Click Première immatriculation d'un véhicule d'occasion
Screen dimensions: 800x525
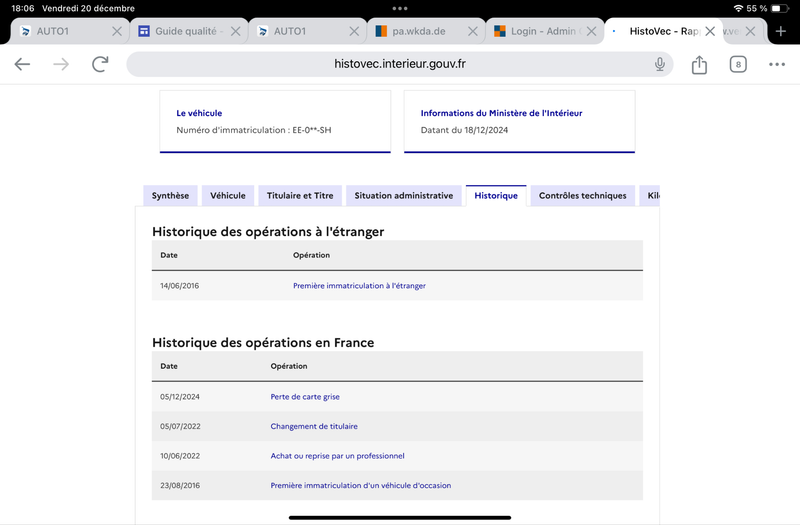tap(361, 486)
